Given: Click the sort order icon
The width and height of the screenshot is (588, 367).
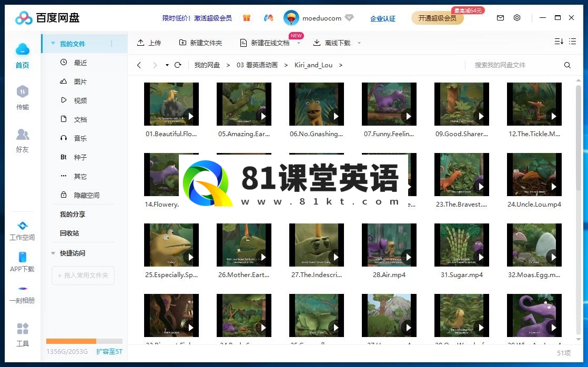Looking at the screenshot, I should tap(559, 41).
